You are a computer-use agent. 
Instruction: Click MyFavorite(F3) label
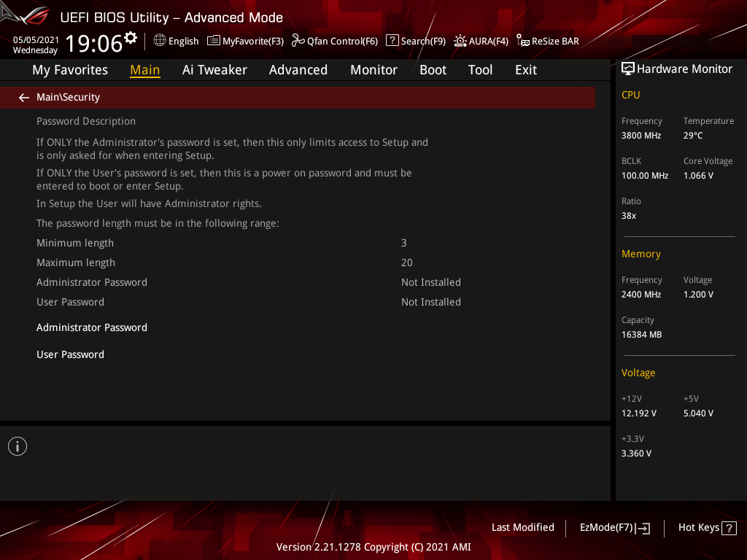(x=253, y=41)
